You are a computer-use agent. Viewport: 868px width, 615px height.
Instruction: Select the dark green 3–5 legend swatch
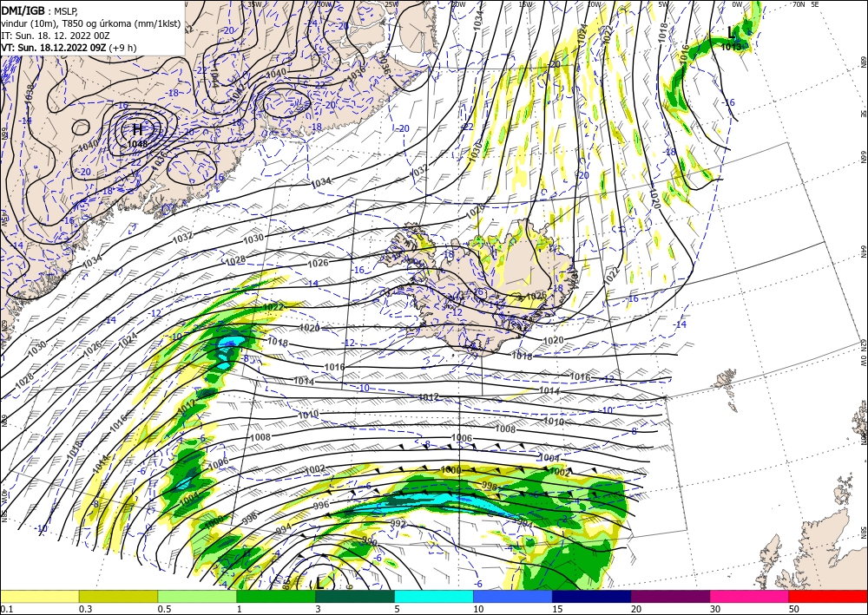click(355, 596)
